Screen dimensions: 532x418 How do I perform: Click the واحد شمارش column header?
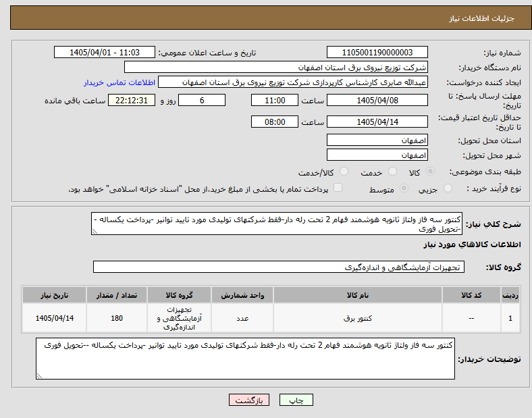[x=242, y=295]
